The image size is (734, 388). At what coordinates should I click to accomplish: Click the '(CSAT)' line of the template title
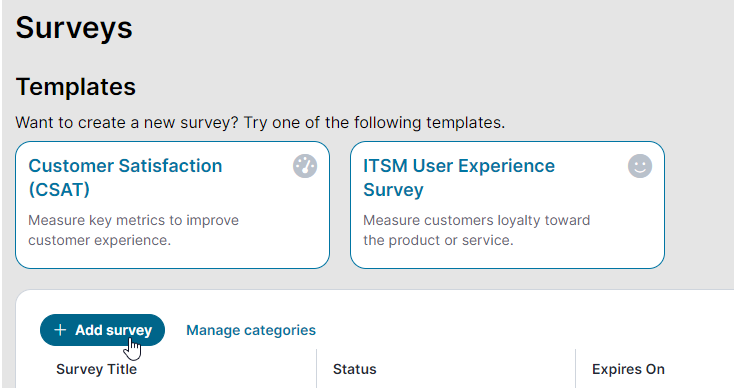pyautogui.click(x=59, y=190)
